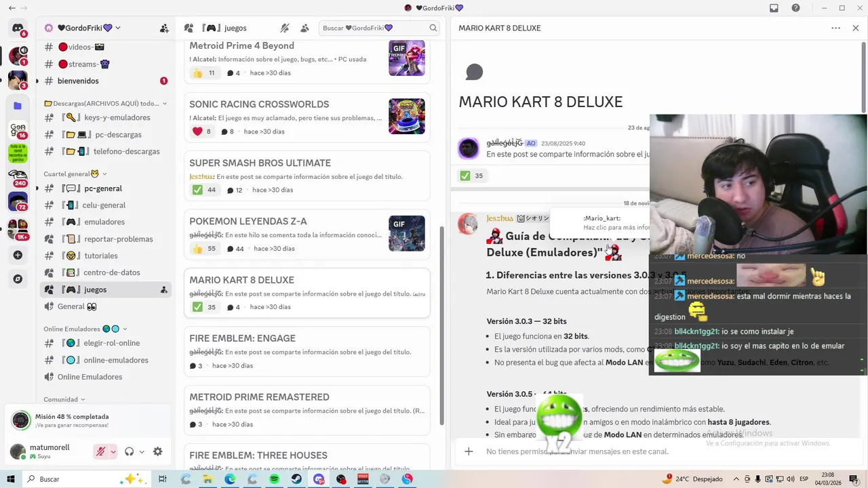Open headphone output options arrow

[141, 451]
